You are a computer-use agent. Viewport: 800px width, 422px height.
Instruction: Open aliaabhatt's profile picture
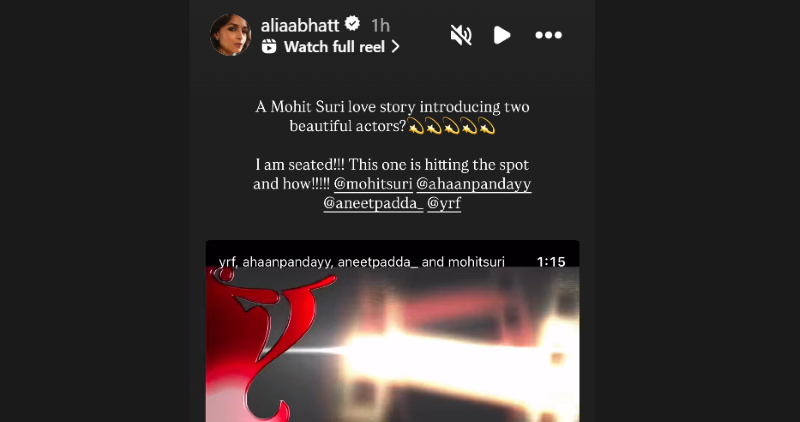tap(231, 35)
